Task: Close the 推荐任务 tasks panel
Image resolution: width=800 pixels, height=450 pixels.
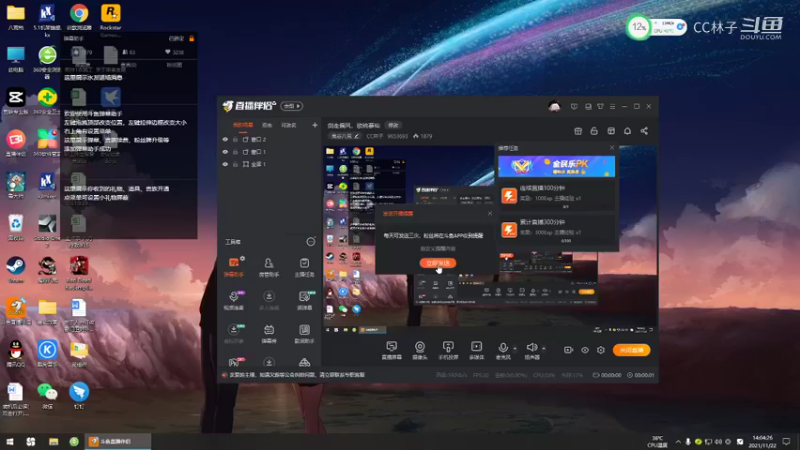Action: [x=612, y=148]
